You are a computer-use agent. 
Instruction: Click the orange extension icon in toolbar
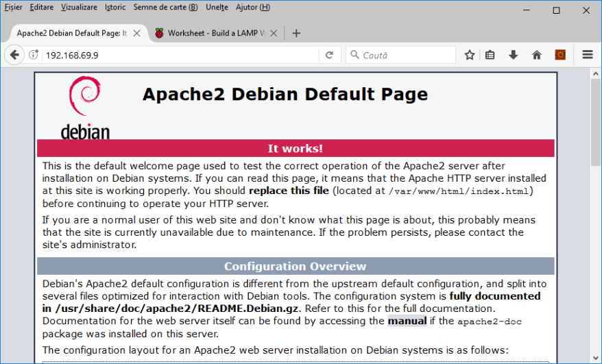click(x=560, y=56)
